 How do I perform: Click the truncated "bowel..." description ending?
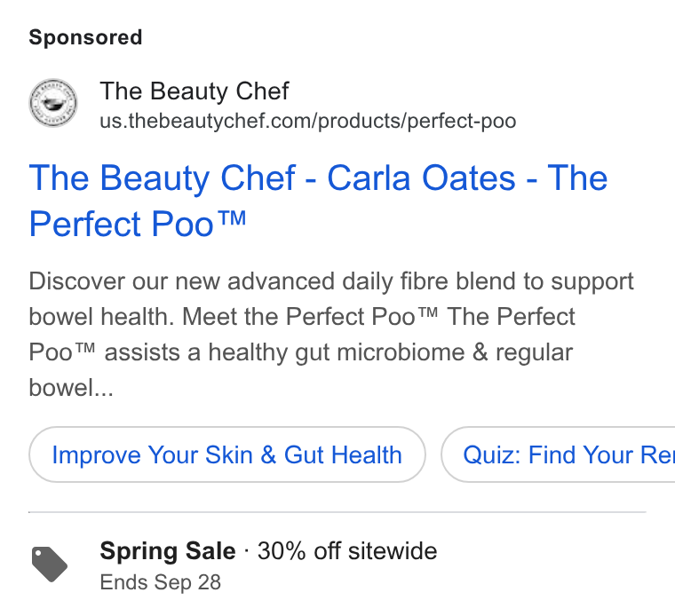click(x=71, y=388)
